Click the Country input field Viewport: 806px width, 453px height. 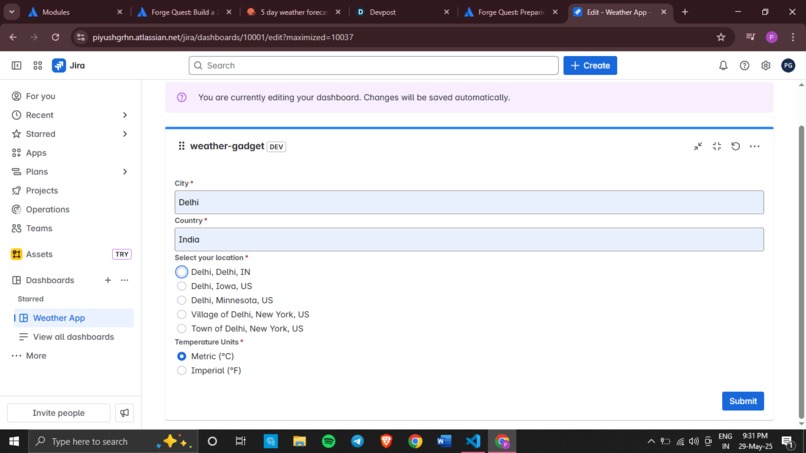click(x=469, y=240)
